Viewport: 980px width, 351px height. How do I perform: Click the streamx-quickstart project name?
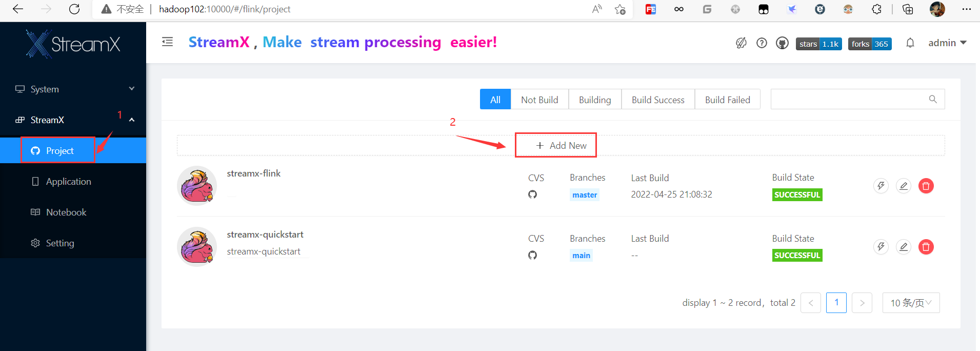(x=265, y=235)
